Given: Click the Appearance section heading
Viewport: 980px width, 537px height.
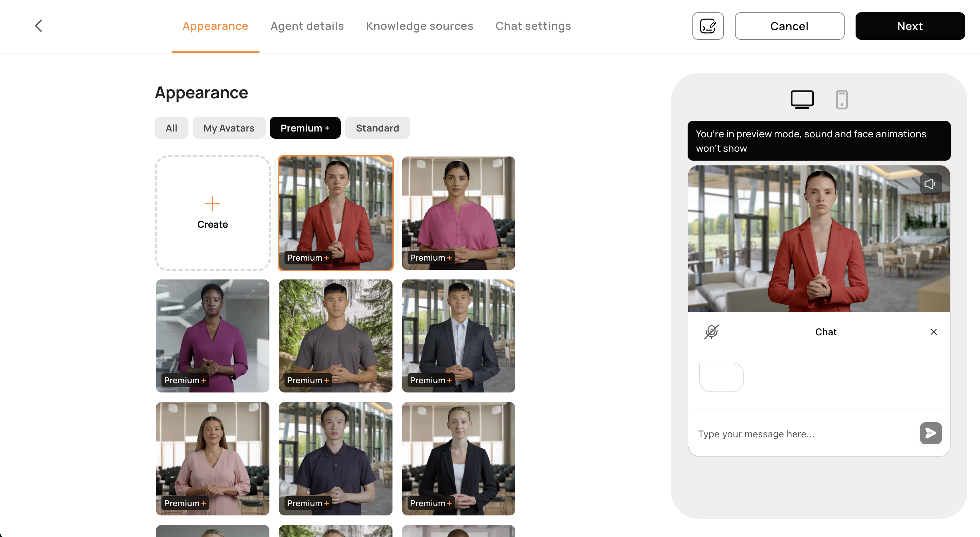Looking at the screenshot, I should click(201, 93).
